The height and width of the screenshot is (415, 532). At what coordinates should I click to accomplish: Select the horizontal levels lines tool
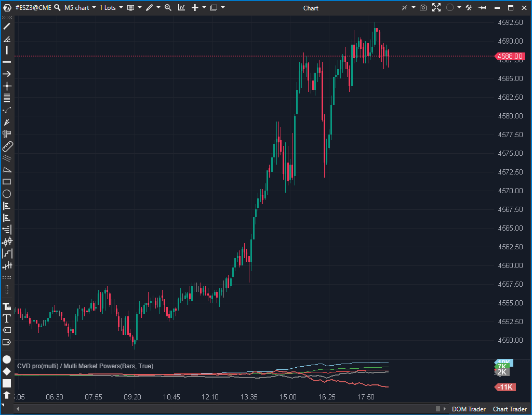point(7,98)
